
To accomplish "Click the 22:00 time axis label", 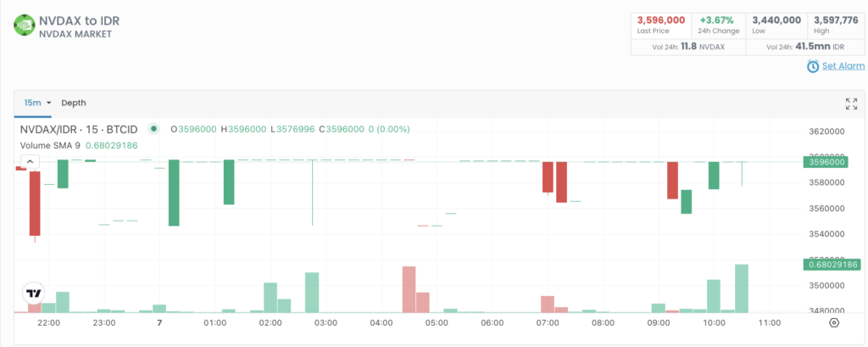I will [x=48, y=323].
